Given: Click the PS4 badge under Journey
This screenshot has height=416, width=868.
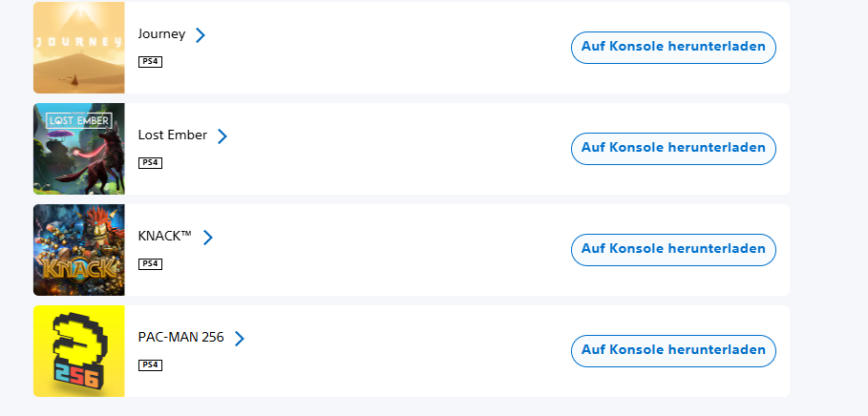Looking at the screenshot, I should click(150, 61).
